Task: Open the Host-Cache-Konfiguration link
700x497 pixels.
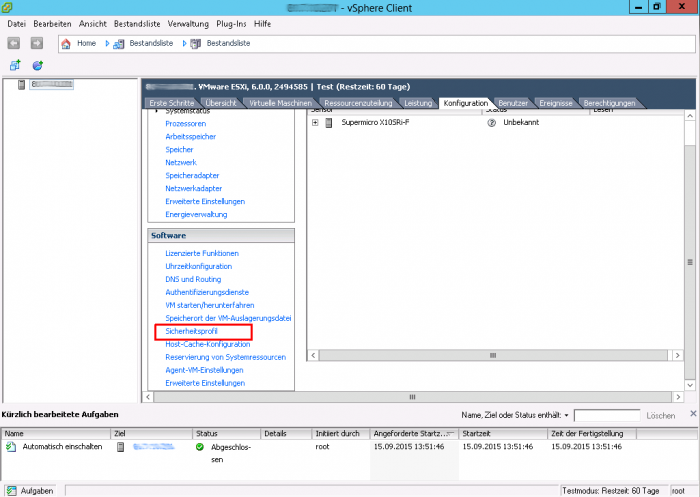Action: 208,344
